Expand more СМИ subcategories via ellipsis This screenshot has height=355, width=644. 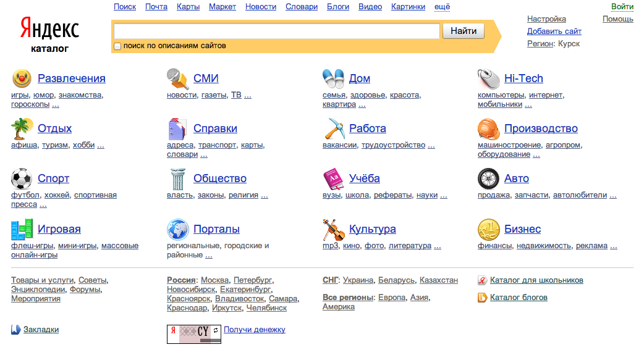point(248,95)
